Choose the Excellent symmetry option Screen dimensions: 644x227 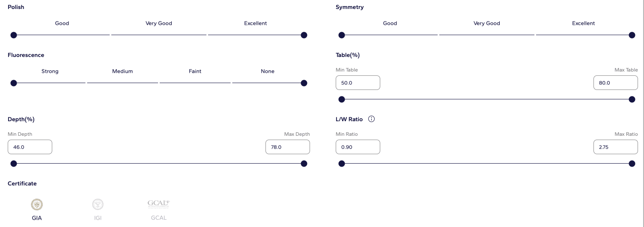pyautogui.click(x=583, y=24)
